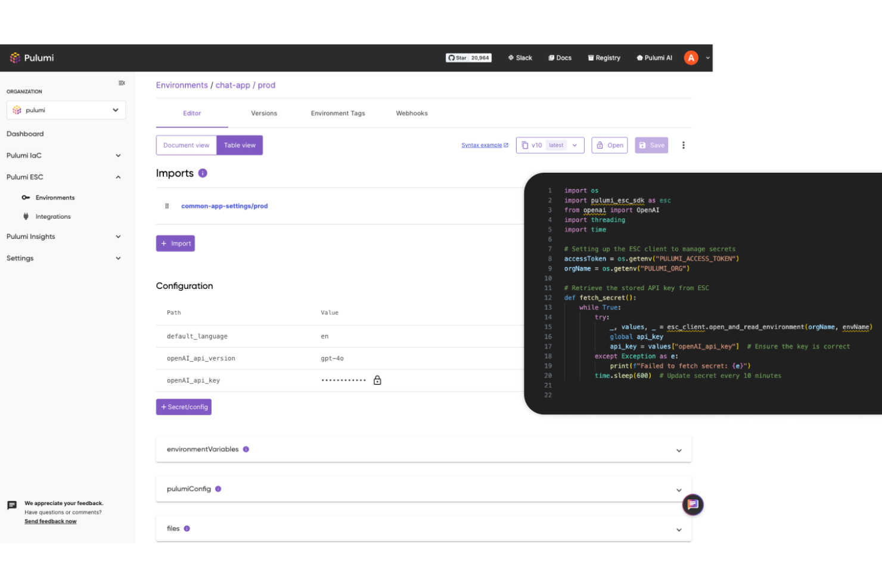This screenshot has width=882, height=588.
Task: Click 'def fetch_secret():' in the code panel
Action: (600, 298)
